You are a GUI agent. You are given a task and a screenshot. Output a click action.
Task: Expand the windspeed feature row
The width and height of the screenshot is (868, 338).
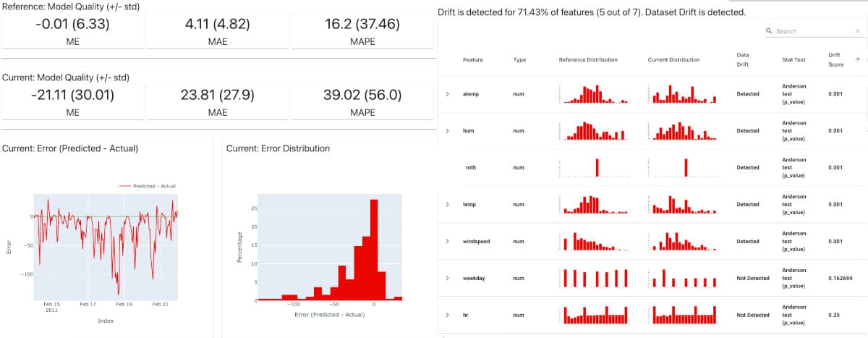coord(447,241)
